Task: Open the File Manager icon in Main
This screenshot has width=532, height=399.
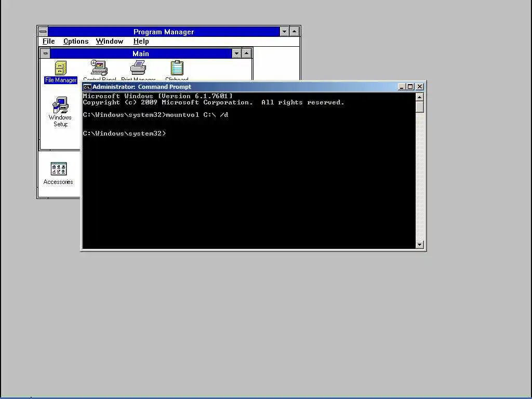Action: 61,72
